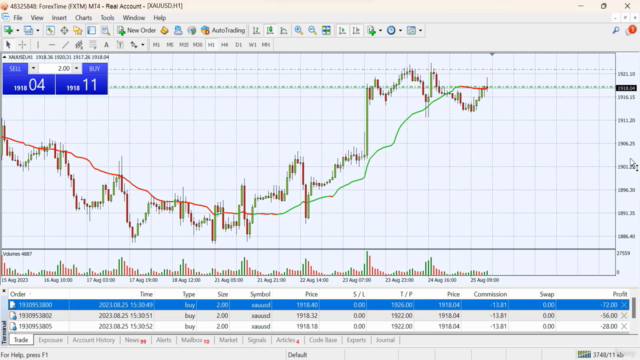Click the SELL button on chart
This screenshot has height=360, width=640.
click(x=15, y=69)
